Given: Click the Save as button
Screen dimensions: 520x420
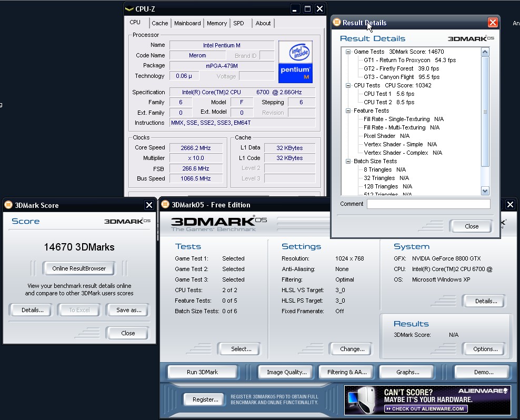Looking at the screenshot, I should [x=128, y=310].
